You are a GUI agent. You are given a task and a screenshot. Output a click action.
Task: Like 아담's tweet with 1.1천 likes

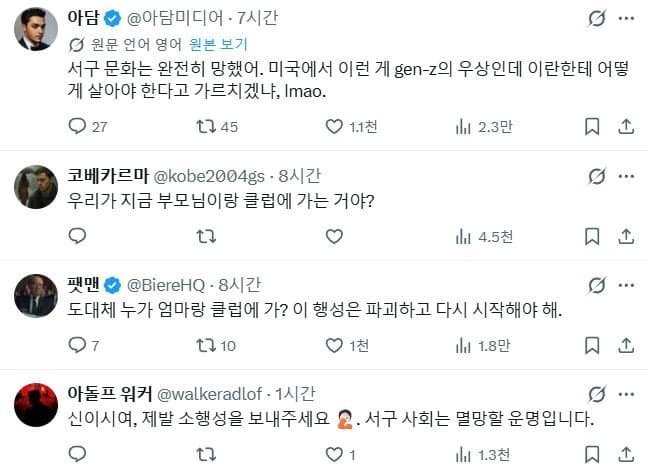(x=334, y=127)
